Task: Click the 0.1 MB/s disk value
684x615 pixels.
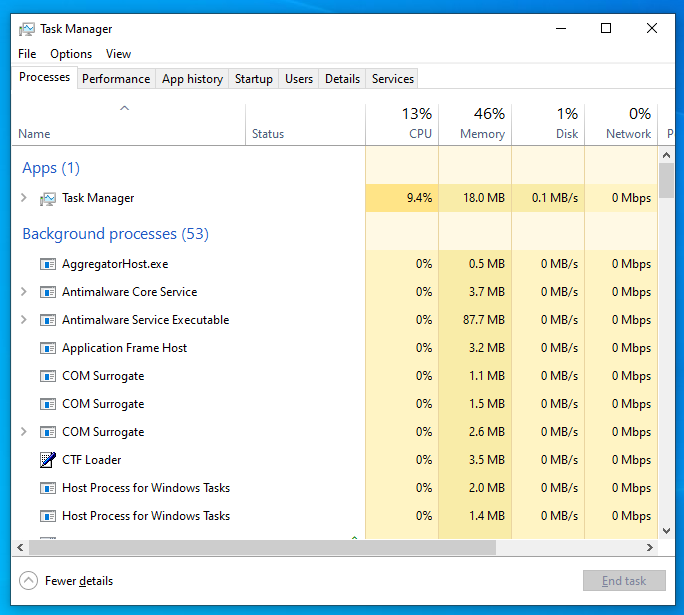Action: 555,198
